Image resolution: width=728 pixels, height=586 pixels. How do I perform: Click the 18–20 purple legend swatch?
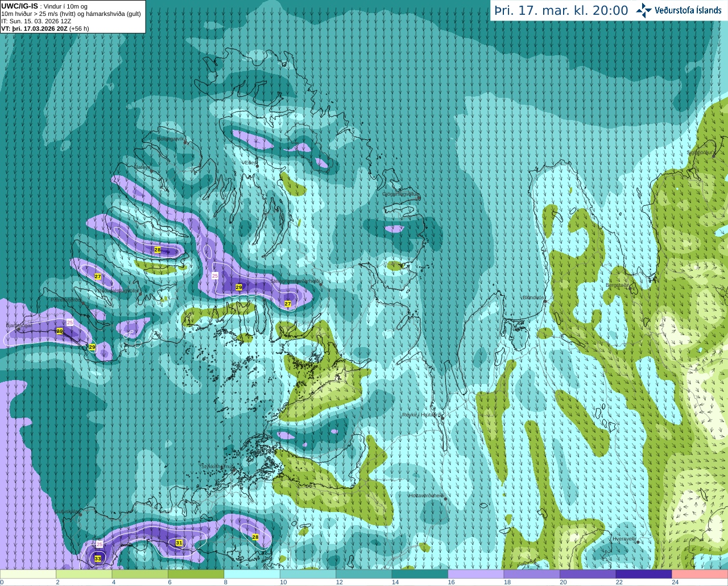[532, 573]
